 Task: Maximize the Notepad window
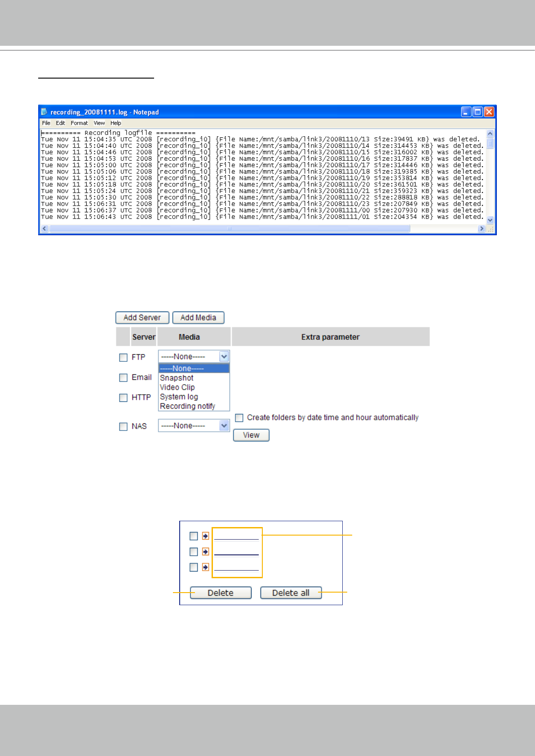(478, 112)
